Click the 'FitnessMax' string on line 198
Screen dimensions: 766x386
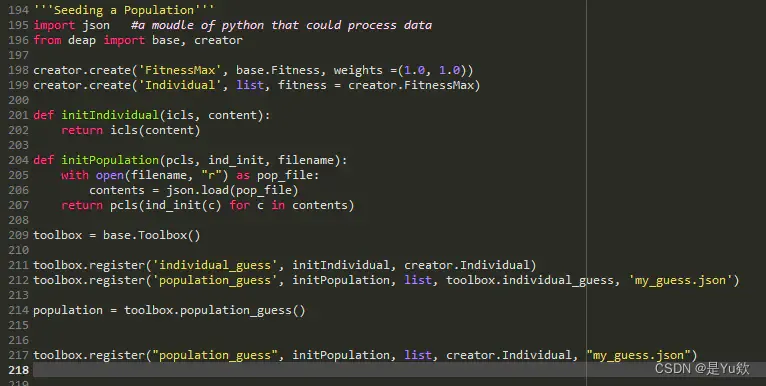coord(180,70)
